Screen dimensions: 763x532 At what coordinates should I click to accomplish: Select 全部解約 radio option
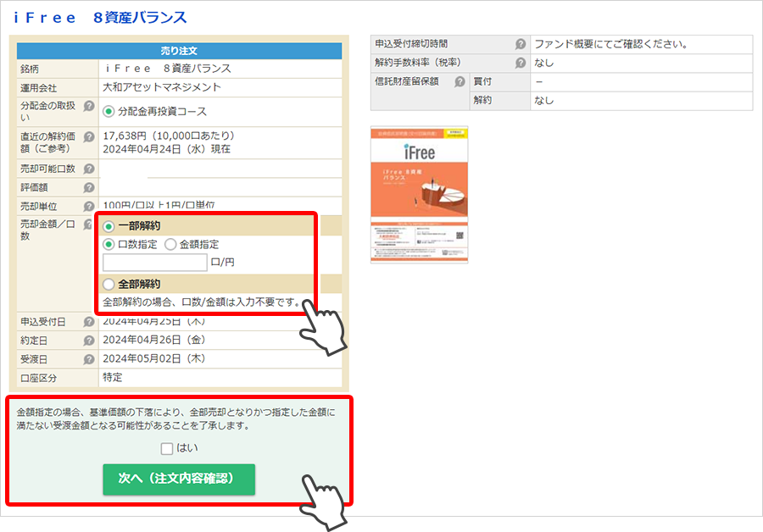[x=109, y=284]
